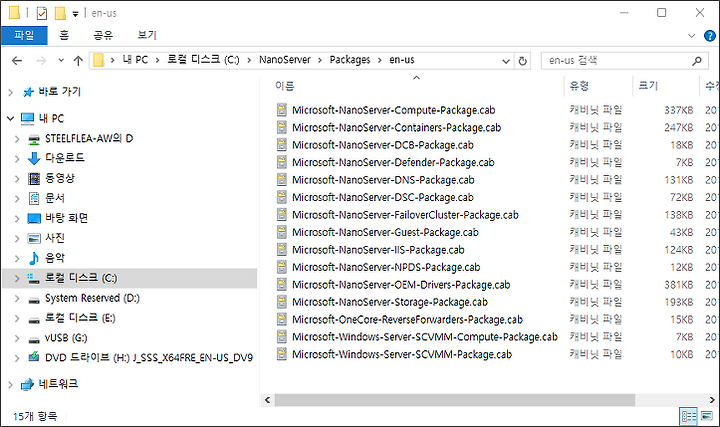Click the horizontal scrollbar right arrow

712,400
